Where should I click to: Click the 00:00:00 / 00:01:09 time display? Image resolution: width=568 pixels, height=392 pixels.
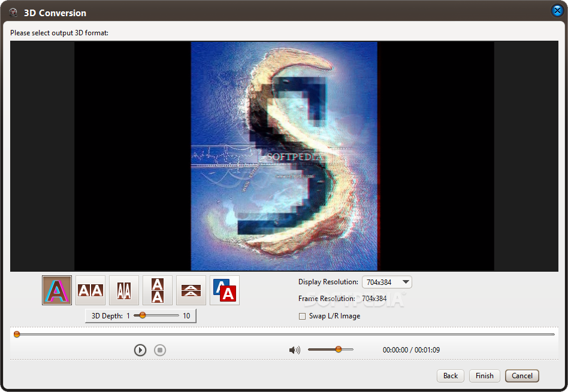tap(411, 350)
